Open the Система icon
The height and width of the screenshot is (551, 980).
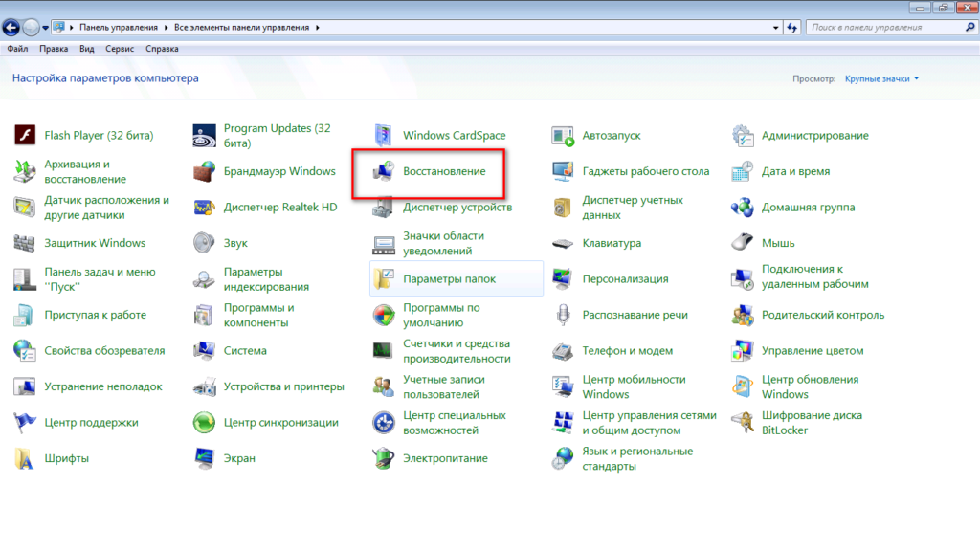tap(204, 350)
